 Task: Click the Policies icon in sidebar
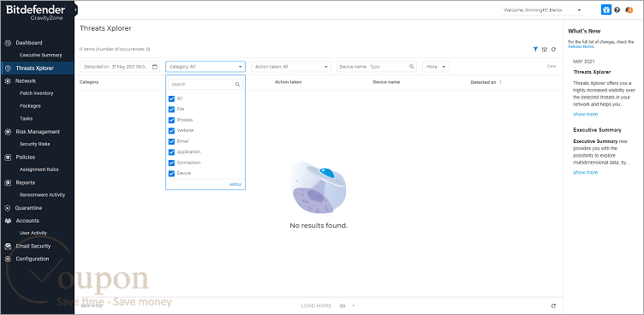click(8, 157)
